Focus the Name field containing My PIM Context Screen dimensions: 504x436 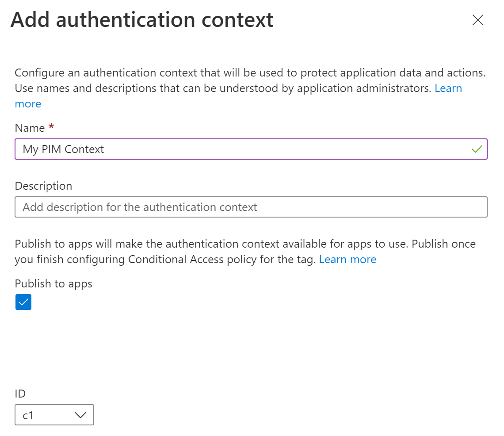239,149
